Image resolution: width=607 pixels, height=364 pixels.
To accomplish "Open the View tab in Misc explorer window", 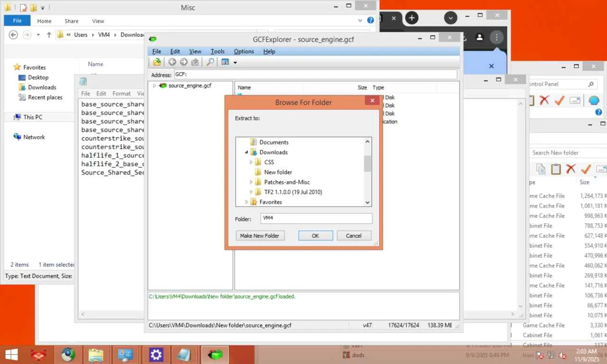I will [x=98, y=21].
